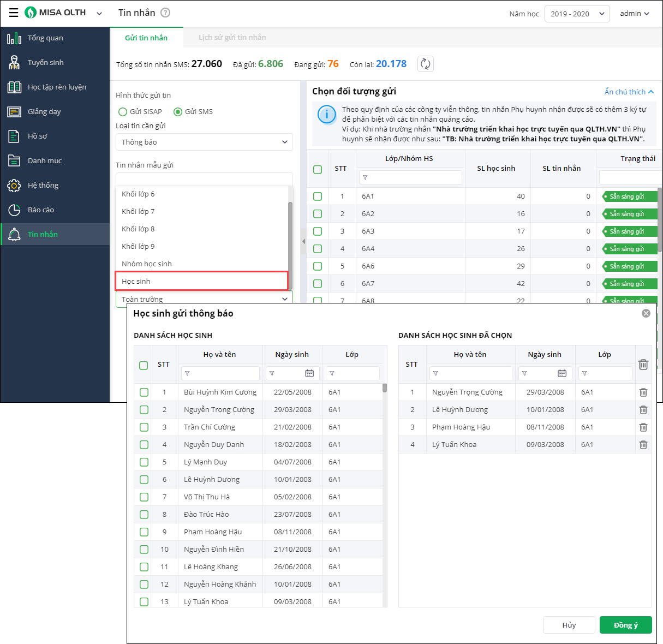The image size is (663, 644).
Task: Click the SMS count refresh icon
Action: point(425,64)
